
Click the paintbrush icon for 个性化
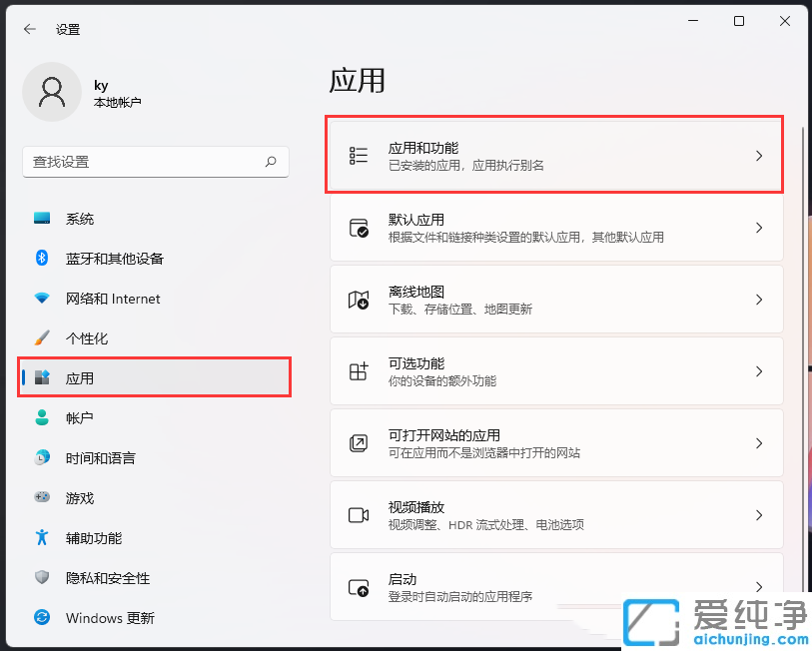pyautogui.click(x=41, y=338)
